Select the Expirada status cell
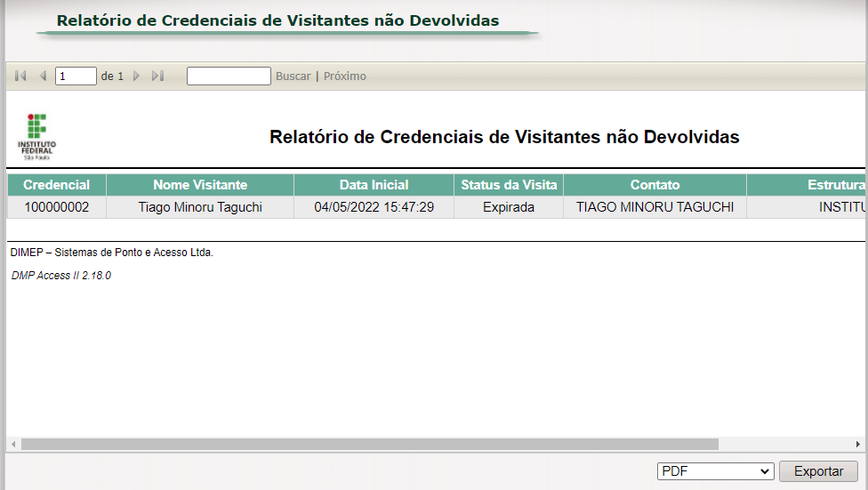Viewport: 868px width, 490px height. [x=509, y=207]
